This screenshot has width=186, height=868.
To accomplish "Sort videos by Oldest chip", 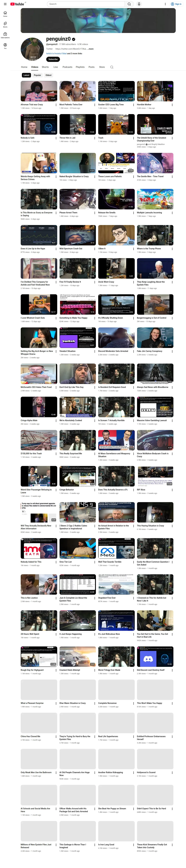I will pyautogui.click(x=49, y=75).
